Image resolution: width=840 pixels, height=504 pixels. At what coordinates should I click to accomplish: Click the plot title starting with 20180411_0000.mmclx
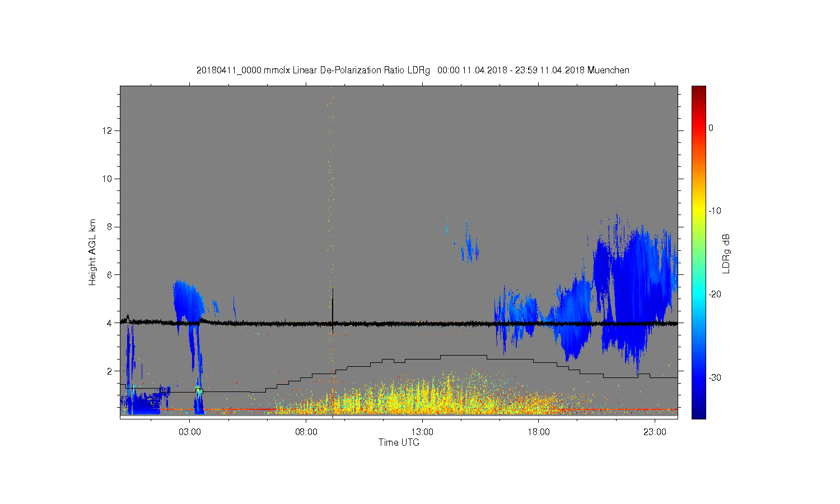pyautogui.click(x=413, y=71)
